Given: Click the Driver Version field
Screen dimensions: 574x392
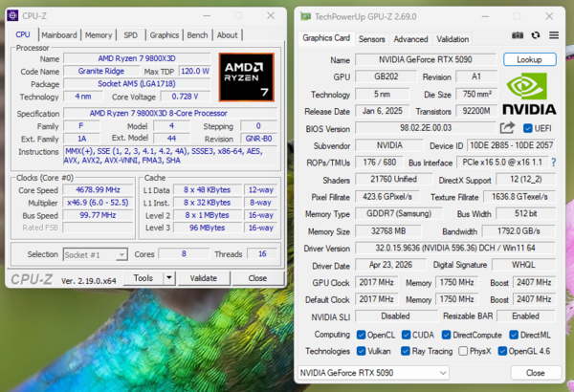Looking at the screenshot, I should point(455,249).
